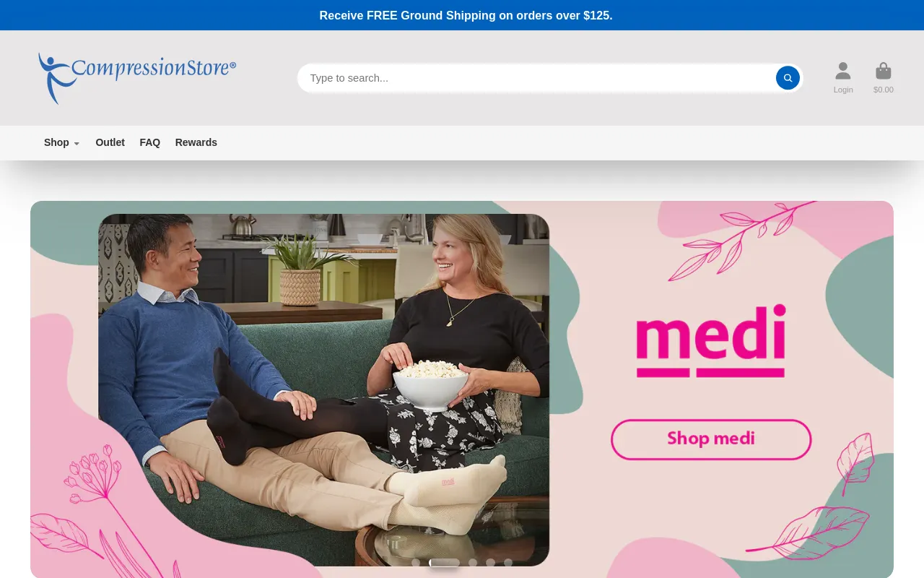This screenshot has height=578, width=924.
Task: Open the shopping bag cart icon
Action: [x=883, y=71]
